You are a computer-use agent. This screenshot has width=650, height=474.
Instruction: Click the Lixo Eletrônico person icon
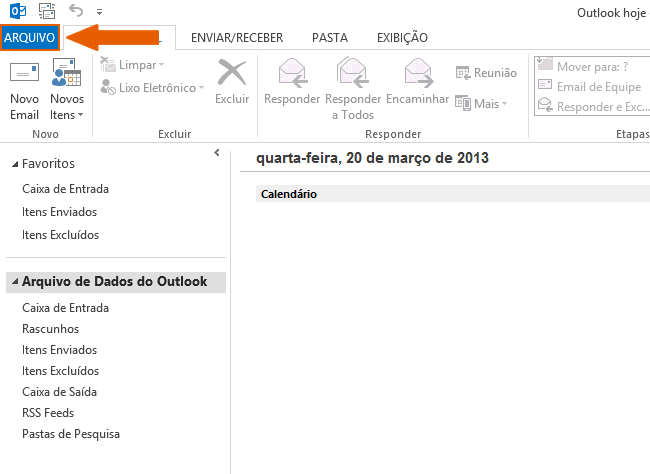pyautogui.click(x=108, y=87)
